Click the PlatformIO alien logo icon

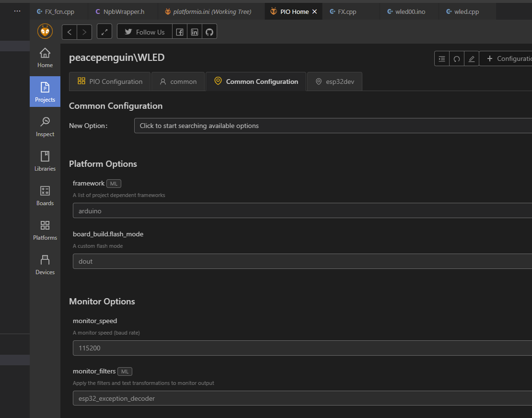point(45,32)
